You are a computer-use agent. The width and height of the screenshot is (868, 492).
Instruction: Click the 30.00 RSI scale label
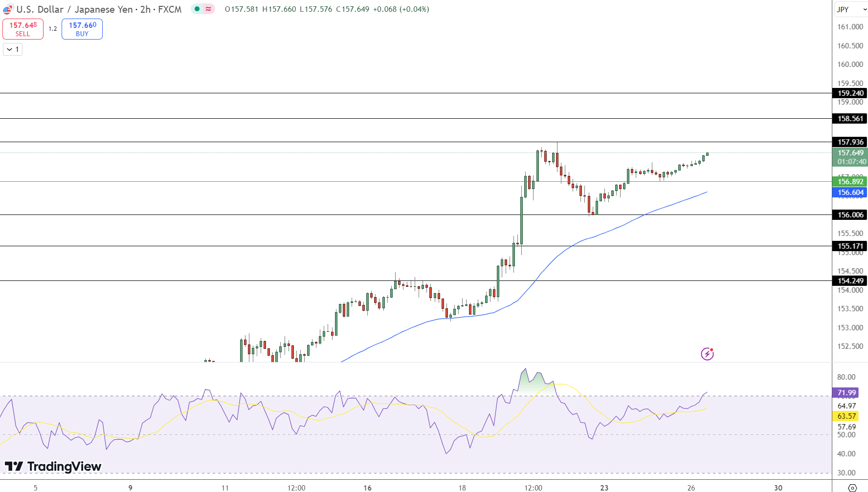click(846, 472)
